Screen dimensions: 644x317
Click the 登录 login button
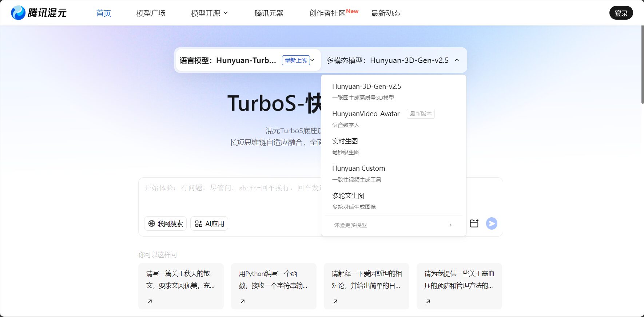pyautogui.click(x=621, y=13)
